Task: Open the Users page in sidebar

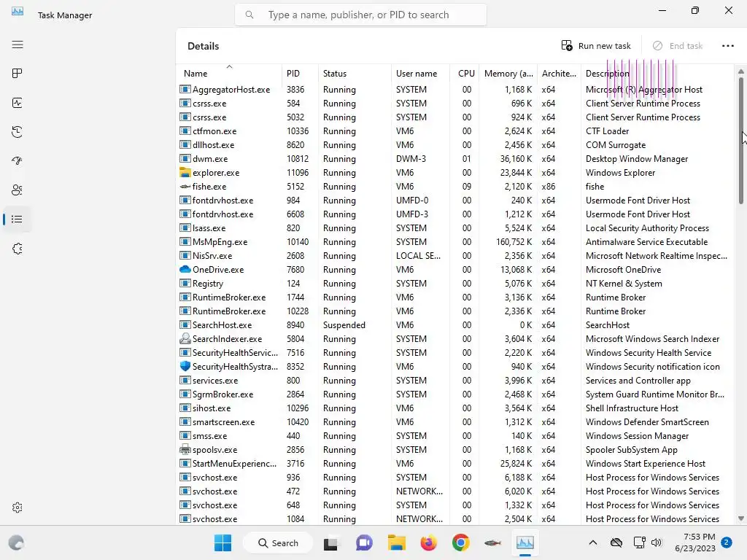Action: (x=18, y=190)
